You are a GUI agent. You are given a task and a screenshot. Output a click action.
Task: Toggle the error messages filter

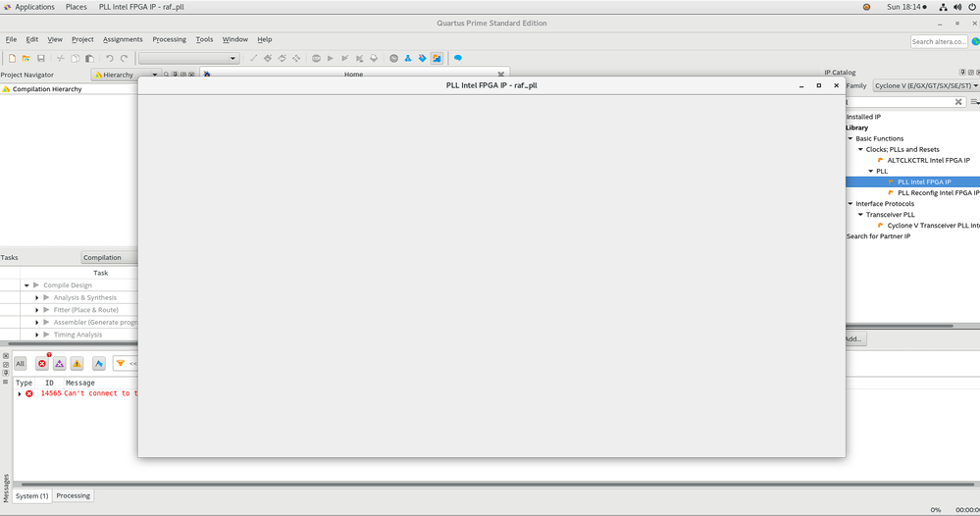[x=42, y=364]
